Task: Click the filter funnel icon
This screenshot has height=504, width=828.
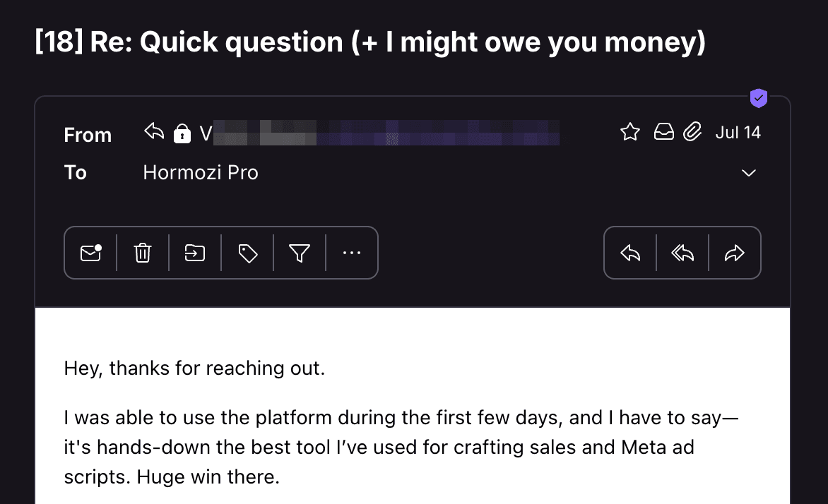Action: click(300, 253)
